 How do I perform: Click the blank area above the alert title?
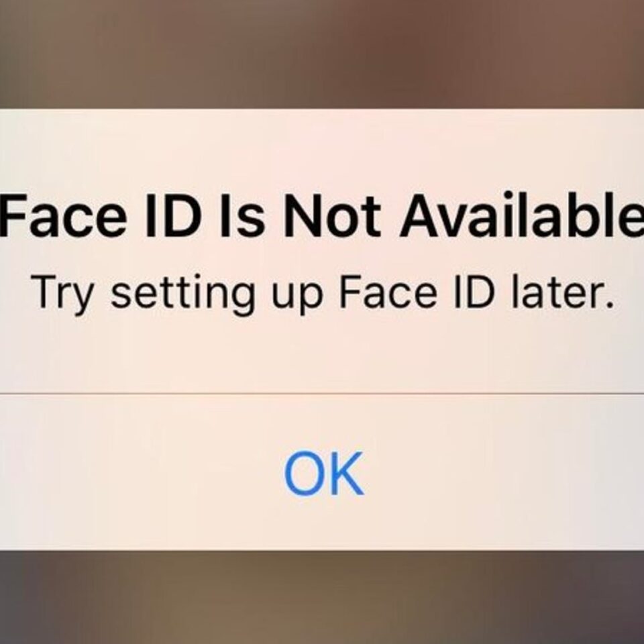tap(322, 150)
